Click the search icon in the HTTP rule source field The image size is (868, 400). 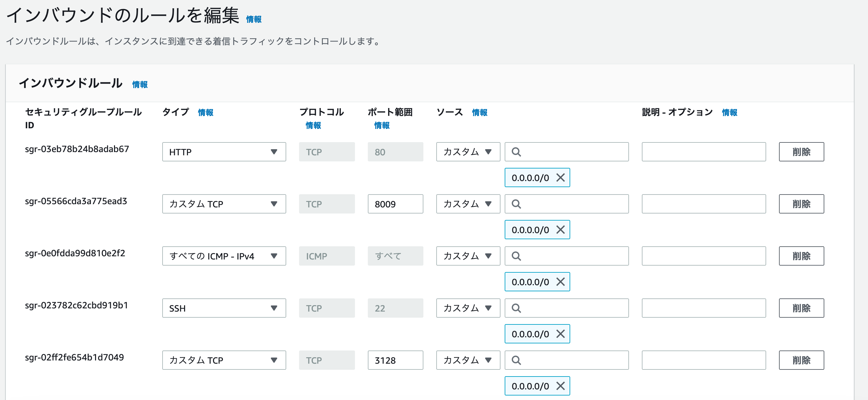coord(516,152)
